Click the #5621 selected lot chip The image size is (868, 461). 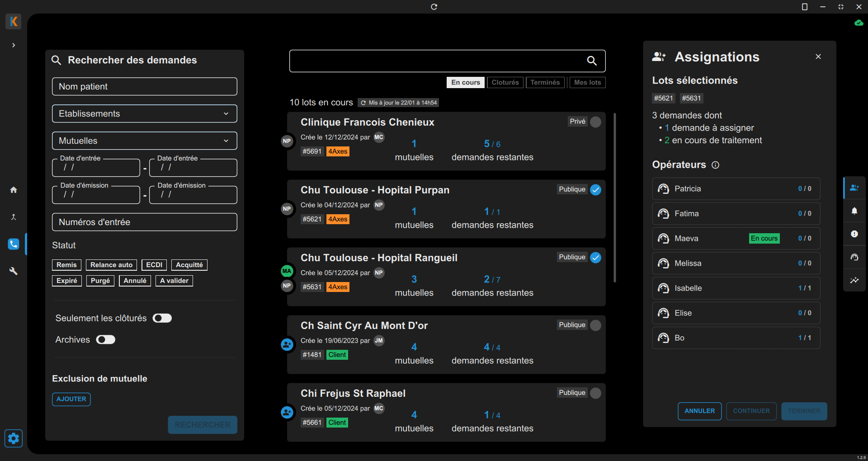664,98
